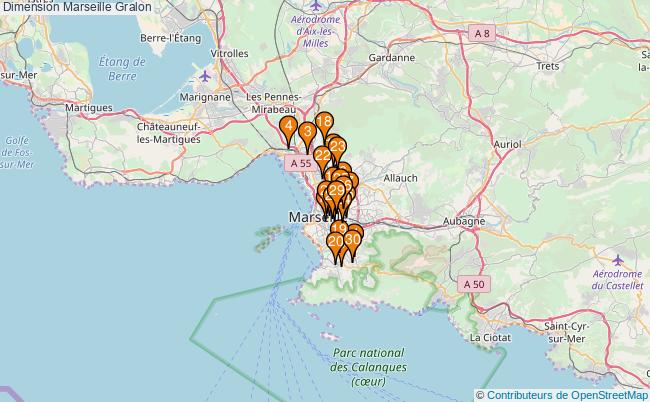The height and width of the screenshot is (402, 650).
Task: Select map marker number 3
Action: click(x=307, y=132)
